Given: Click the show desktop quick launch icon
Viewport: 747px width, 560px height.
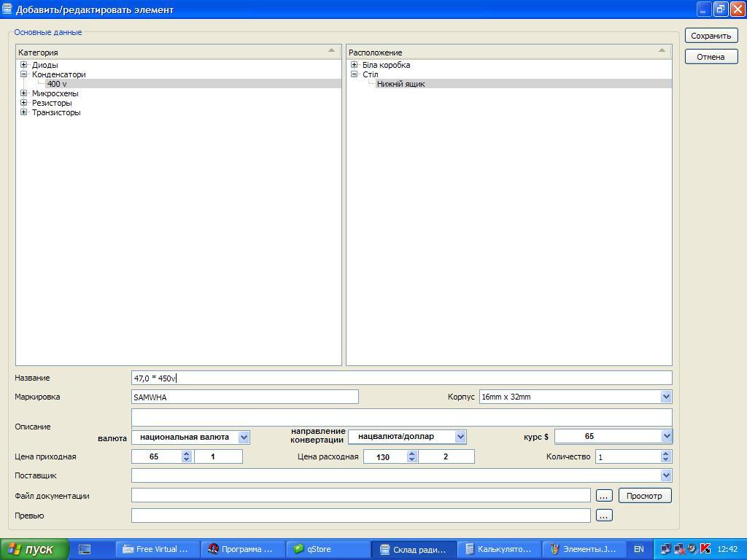Looking at the screenshot, I should pyautogui.click(x=85, y=549).
